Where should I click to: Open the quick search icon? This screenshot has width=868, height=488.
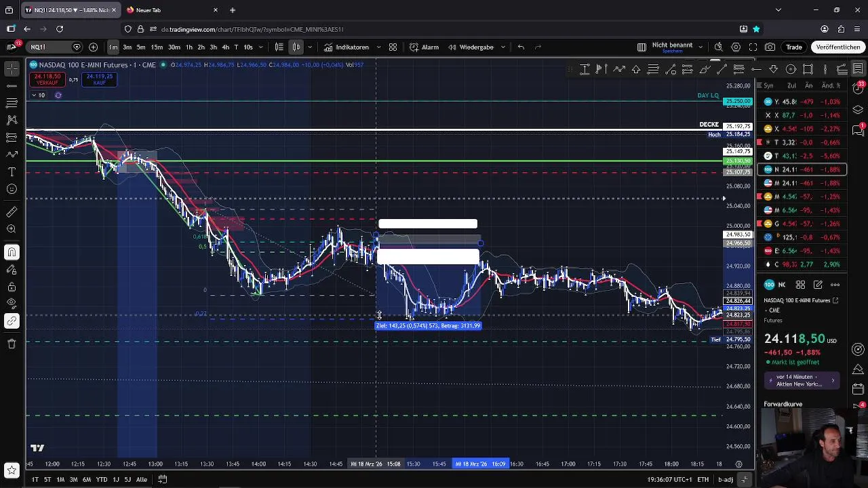coord(718,47)
